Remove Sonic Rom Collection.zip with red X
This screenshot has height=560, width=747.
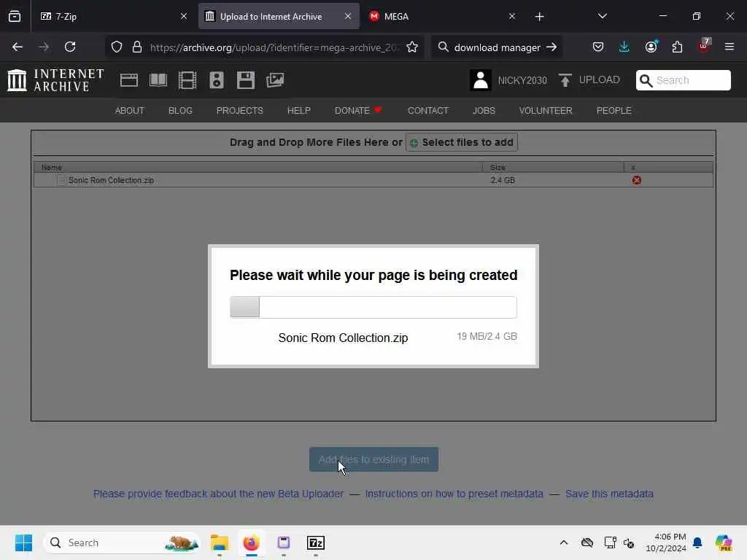point(636,180)
